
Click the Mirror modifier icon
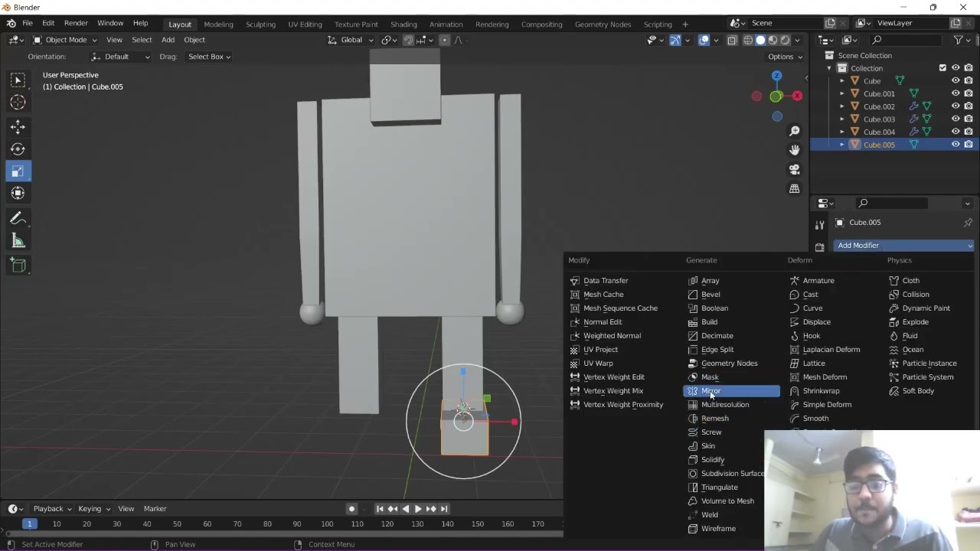[693, 391]
